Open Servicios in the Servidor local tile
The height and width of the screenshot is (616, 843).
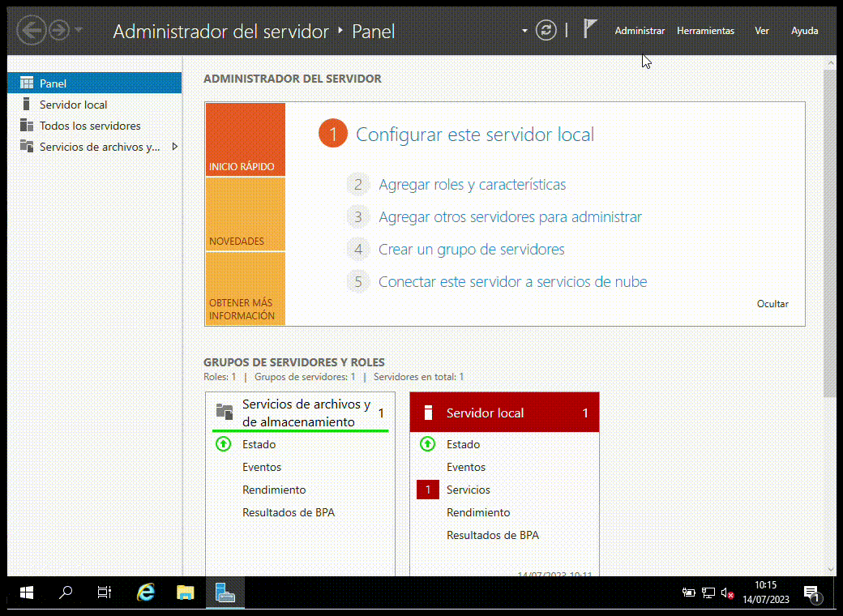(x=469, y=489)
